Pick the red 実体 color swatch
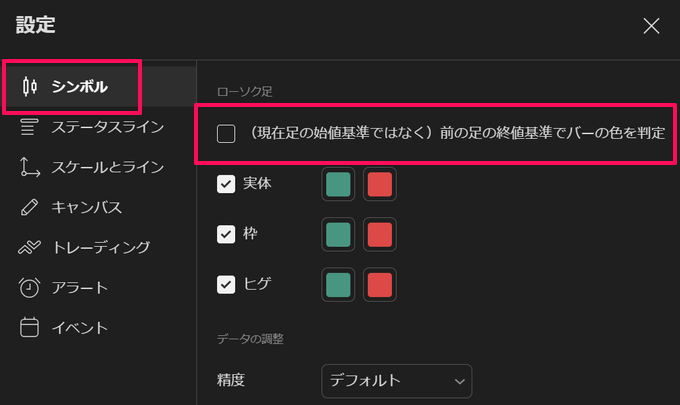 coord(380,184)
